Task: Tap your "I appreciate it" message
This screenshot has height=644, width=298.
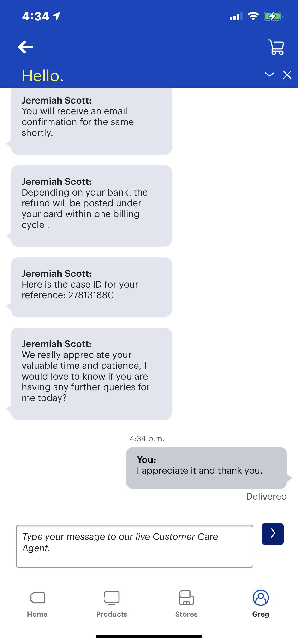Action: pos(206,468)
